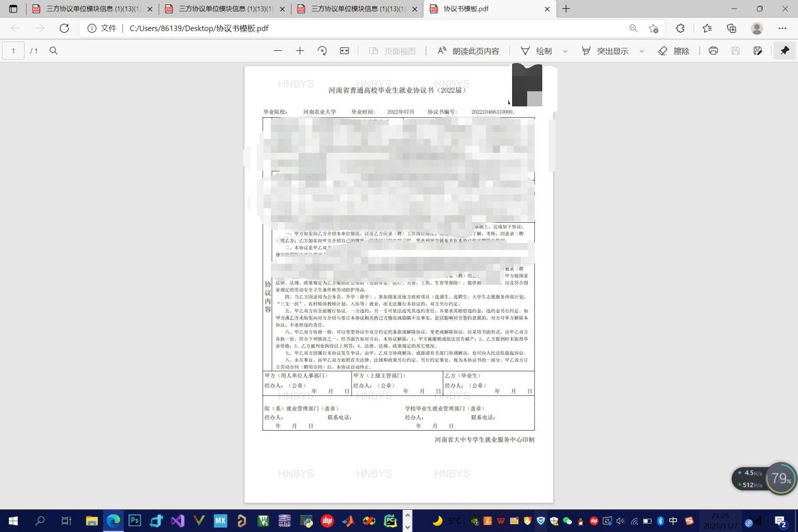The width and height of the screenshot is (798, 532).
Task: Toggle the pin toolbar button
Action: pos(785,51)
